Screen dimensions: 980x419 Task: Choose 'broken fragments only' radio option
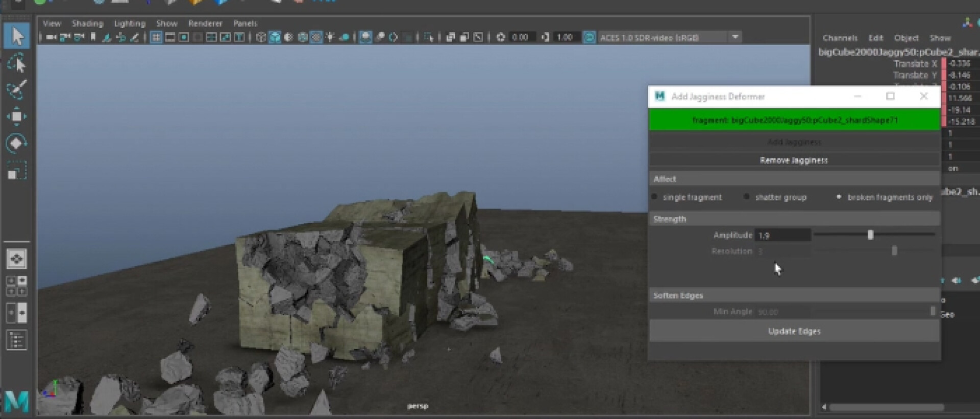coord(839,197)
